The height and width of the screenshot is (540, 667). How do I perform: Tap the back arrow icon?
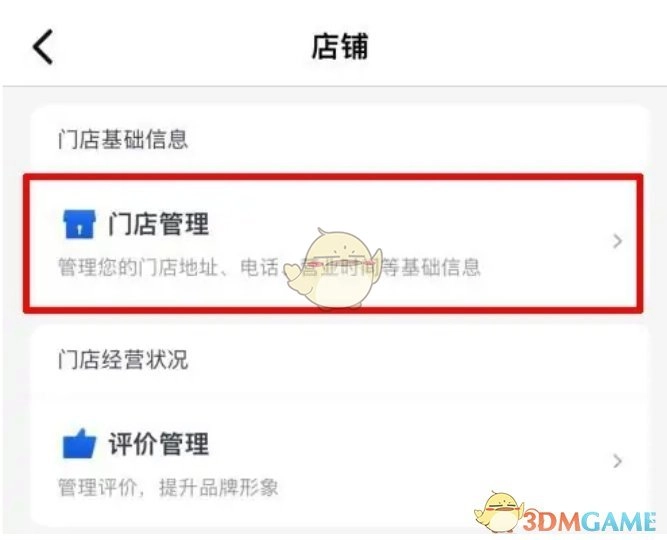(43, 46)
